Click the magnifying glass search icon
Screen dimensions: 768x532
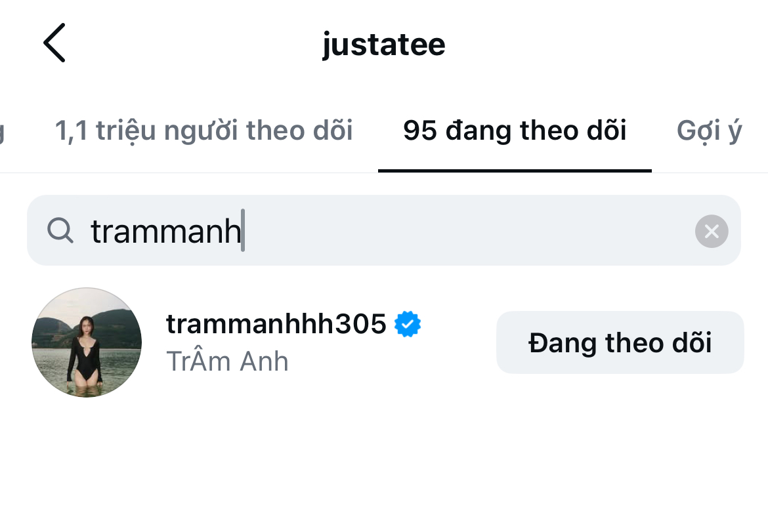pyautogui.click(x=60, y=230)
